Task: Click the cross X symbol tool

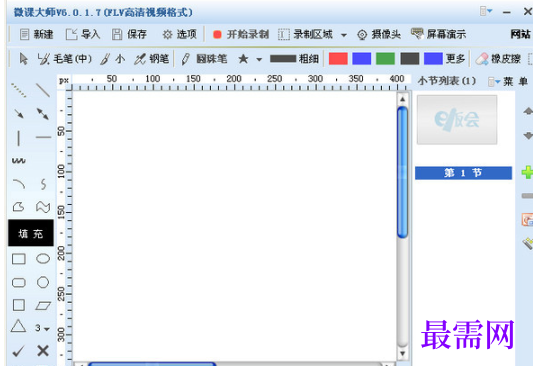Action: click(x=43, y=351)
